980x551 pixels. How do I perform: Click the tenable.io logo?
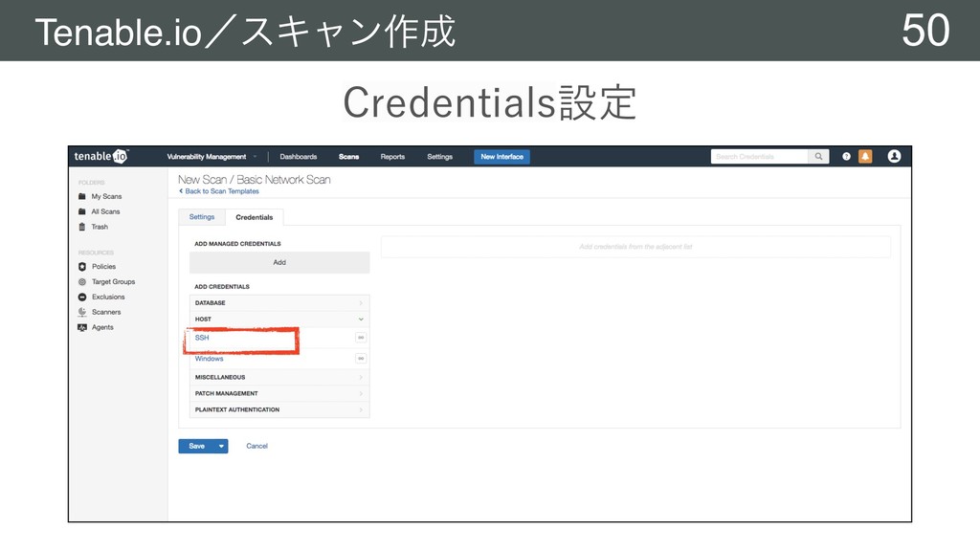click(x=100, y=156)
